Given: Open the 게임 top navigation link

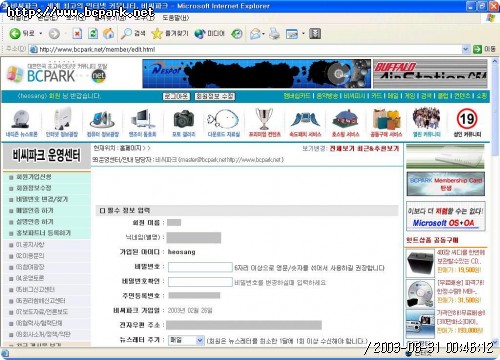Looking at the screenshot, I should [x=409, y=96].
